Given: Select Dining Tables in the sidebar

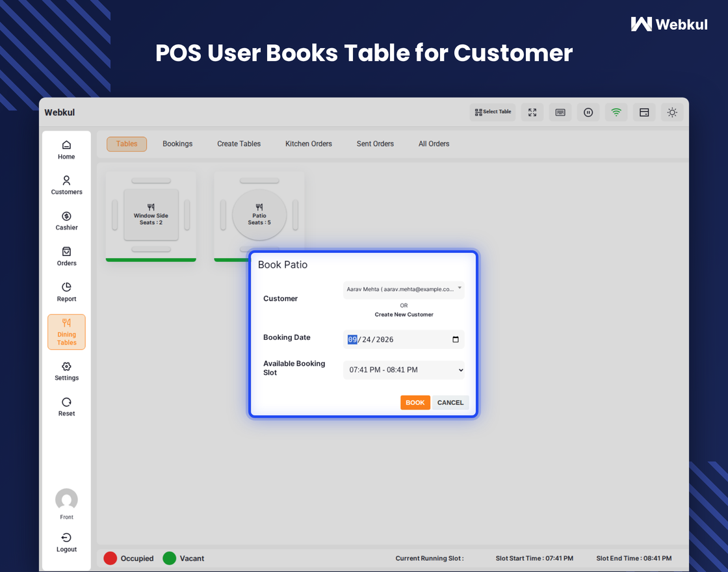Looking at the screenshot, I should [x=66, y=332].
